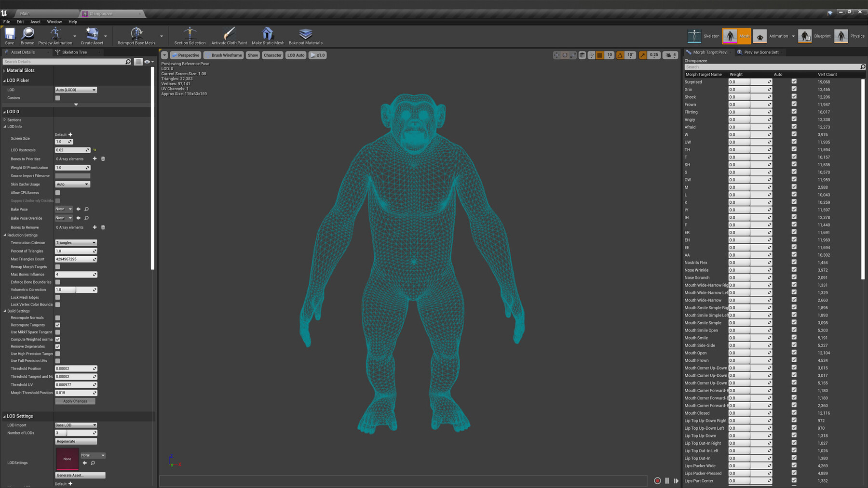Click Preview Animation in the toolbar
The width and height of the screenshot is (868, 488).
tap(54, 36)
